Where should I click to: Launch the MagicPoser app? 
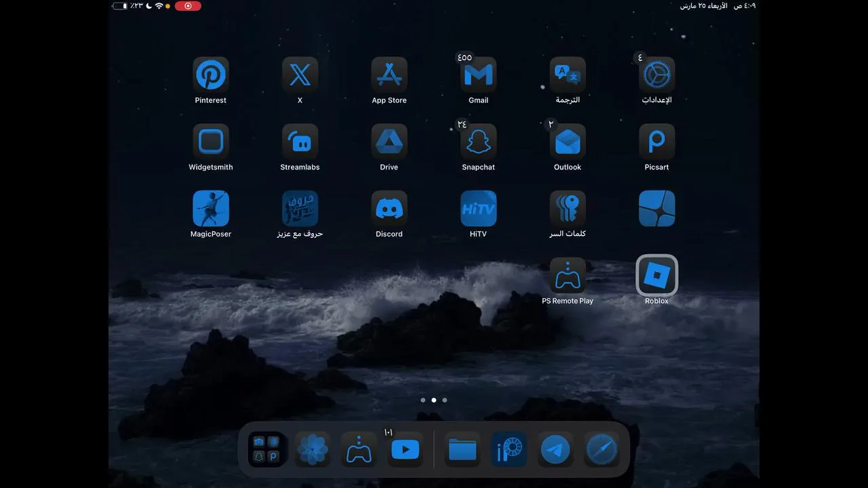click(211, 208)
